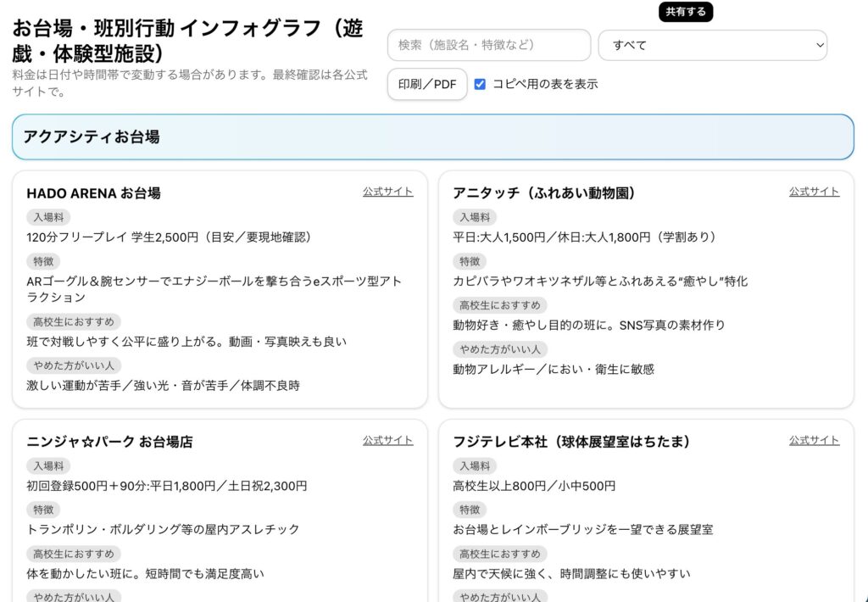Viewport: 868px width, 602px height.
Task: Open 公式サイト link for HADO ARENA お台場
Action: (x=387, y=192)
